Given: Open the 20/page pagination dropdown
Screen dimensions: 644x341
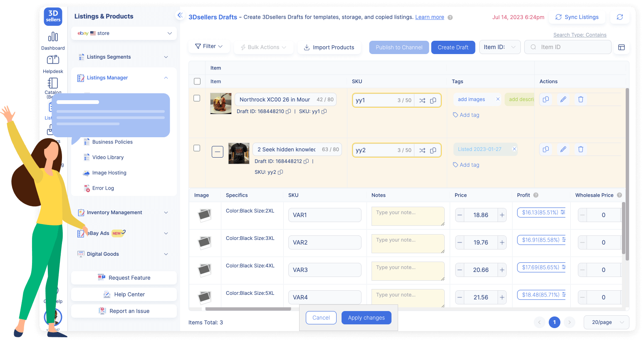Looking at the screenshot, I should pos(606,322).
